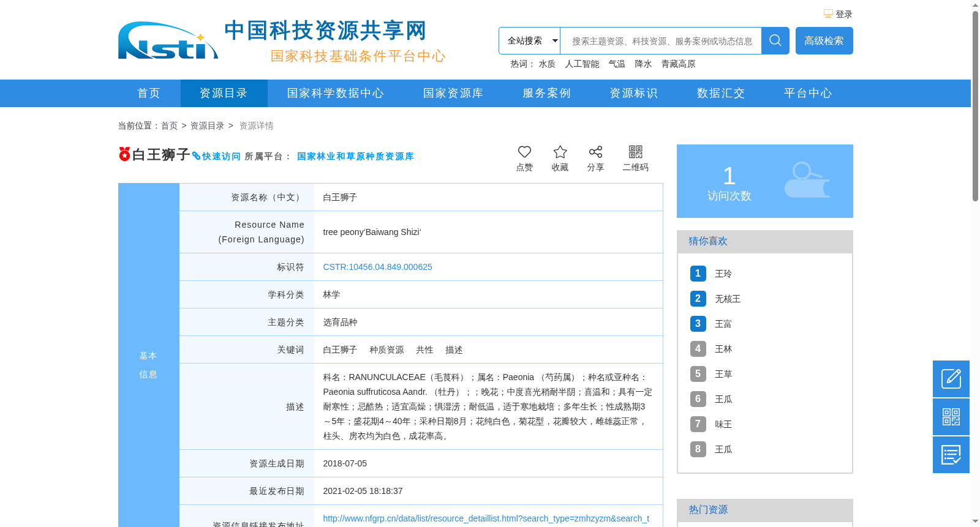The image size is (980, 527).
Task: Open the nfgrp.cn resource URL link
Action: 486,518
